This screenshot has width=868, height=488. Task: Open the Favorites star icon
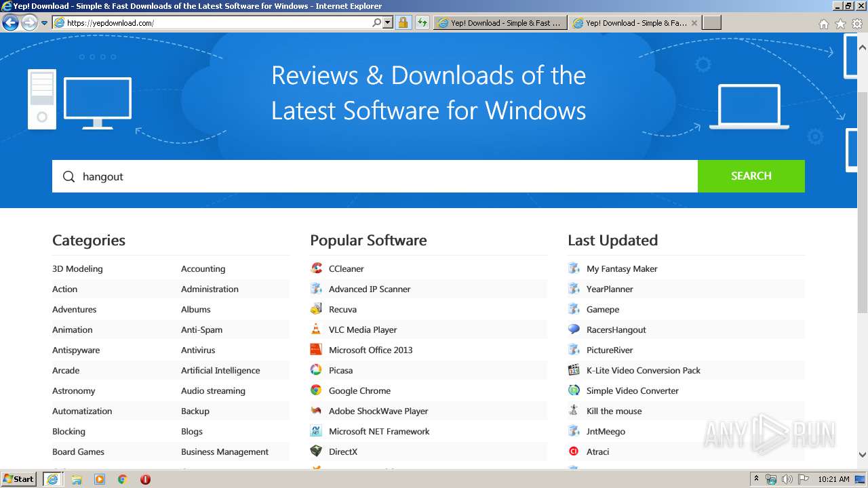[x=840, y=23]
